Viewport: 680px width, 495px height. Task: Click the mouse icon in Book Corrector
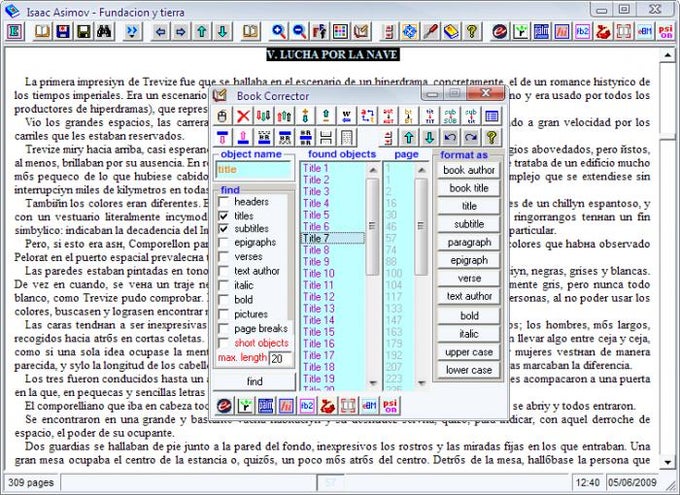[x=222, y=116]
